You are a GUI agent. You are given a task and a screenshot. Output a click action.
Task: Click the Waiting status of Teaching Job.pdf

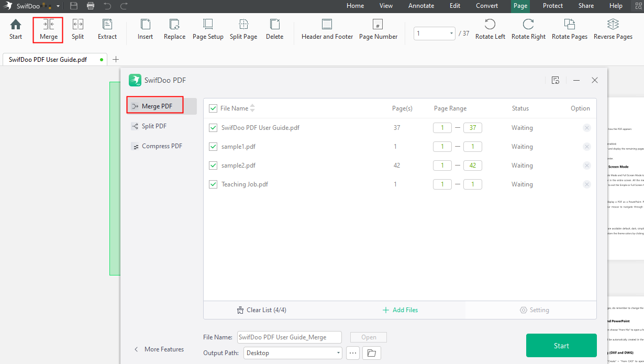522,184
